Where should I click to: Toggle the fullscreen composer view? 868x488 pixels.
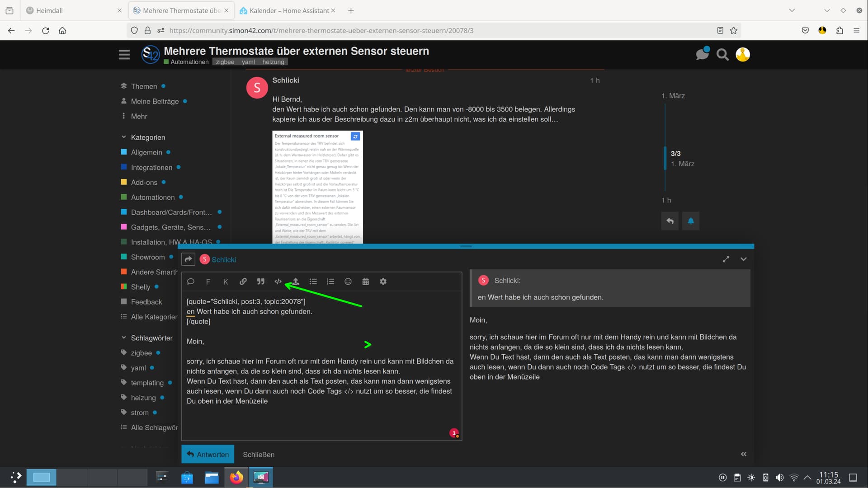point(726,259)
